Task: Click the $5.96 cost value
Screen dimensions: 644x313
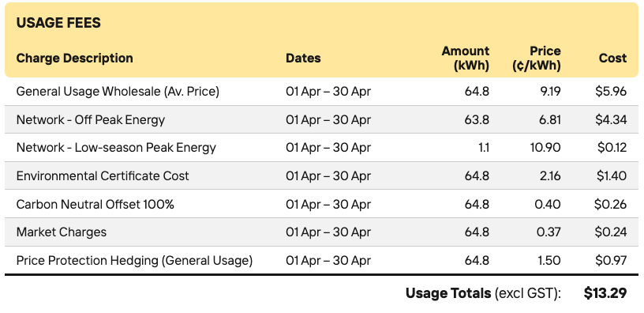Action: [611, 92]
